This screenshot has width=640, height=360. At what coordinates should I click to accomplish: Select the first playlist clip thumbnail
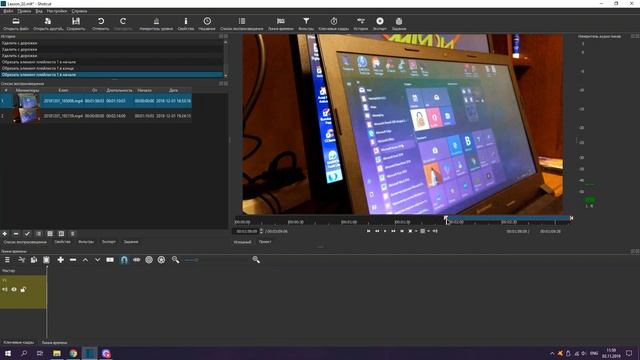coord(27,101)
